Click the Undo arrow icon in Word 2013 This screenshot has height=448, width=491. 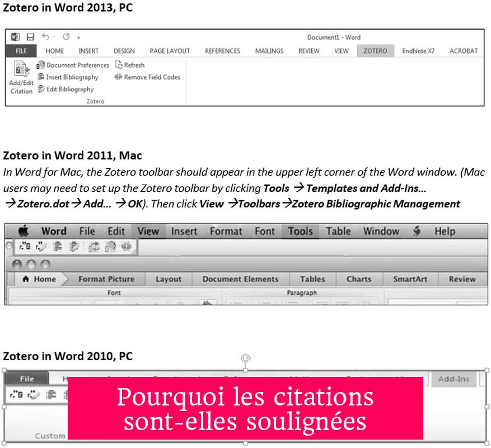tap(46, 36)
